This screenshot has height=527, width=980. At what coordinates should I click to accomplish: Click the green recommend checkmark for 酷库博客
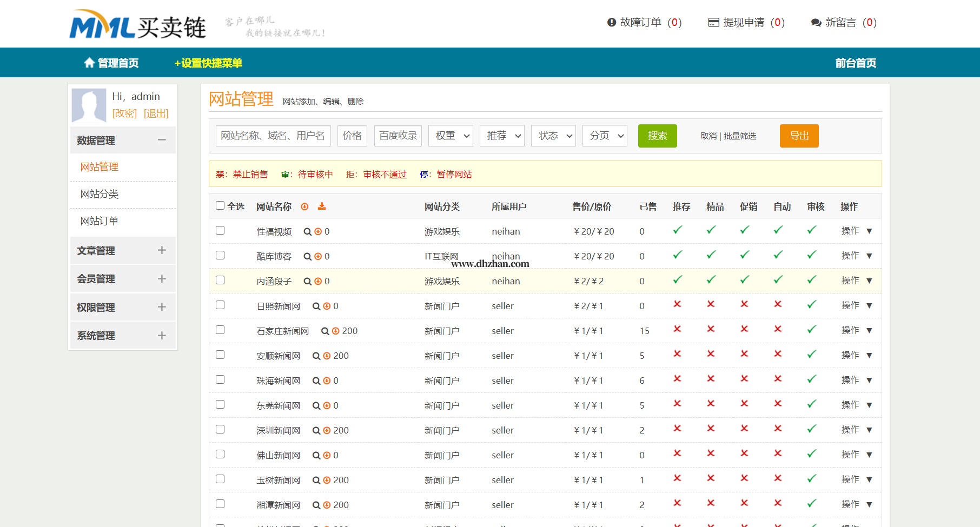coord(677,255)
